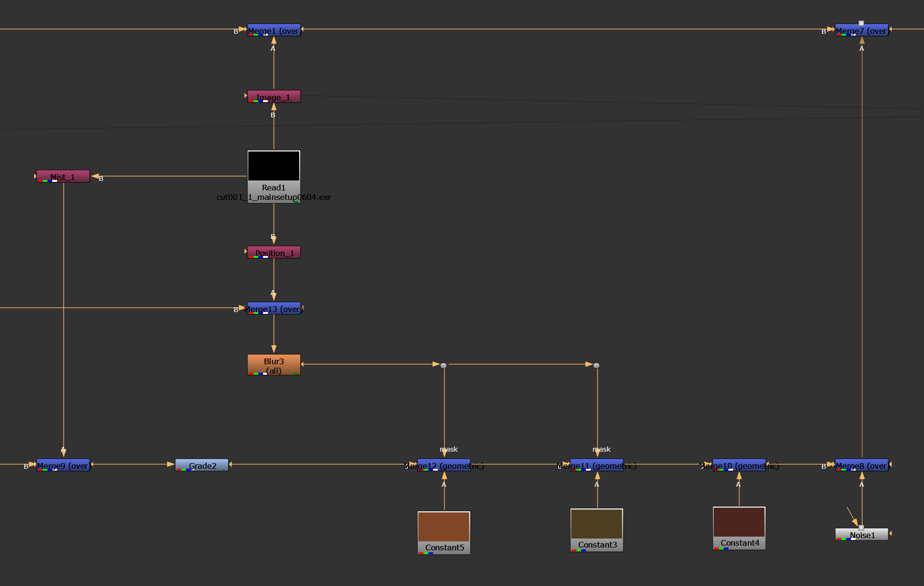This screenshot has width=924, height=586.
Task: Click the mask label above Merge12
Action: (x=449, y=449)
